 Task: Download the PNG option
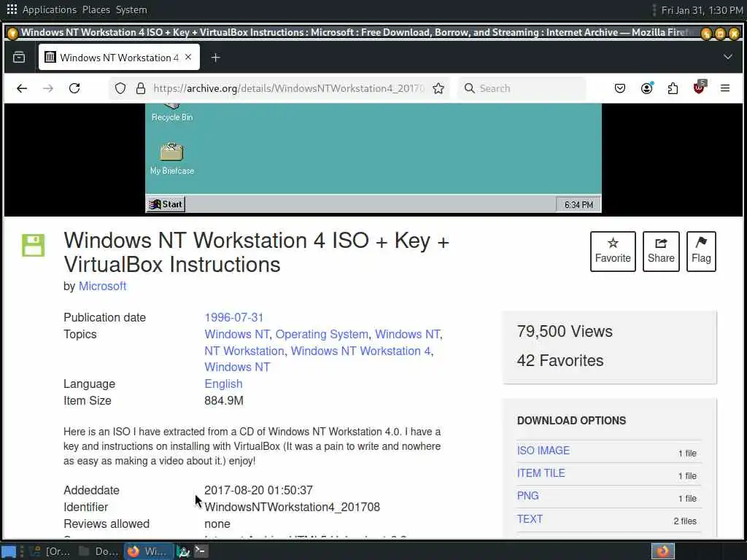pyautogui.click(x=528, y=496)
